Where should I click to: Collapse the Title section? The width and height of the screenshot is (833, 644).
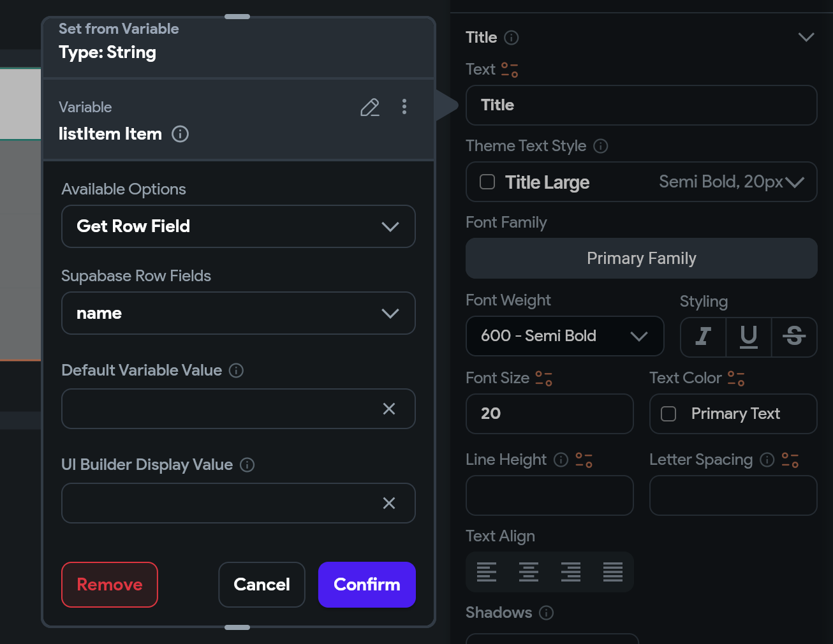tap(806, 37)
